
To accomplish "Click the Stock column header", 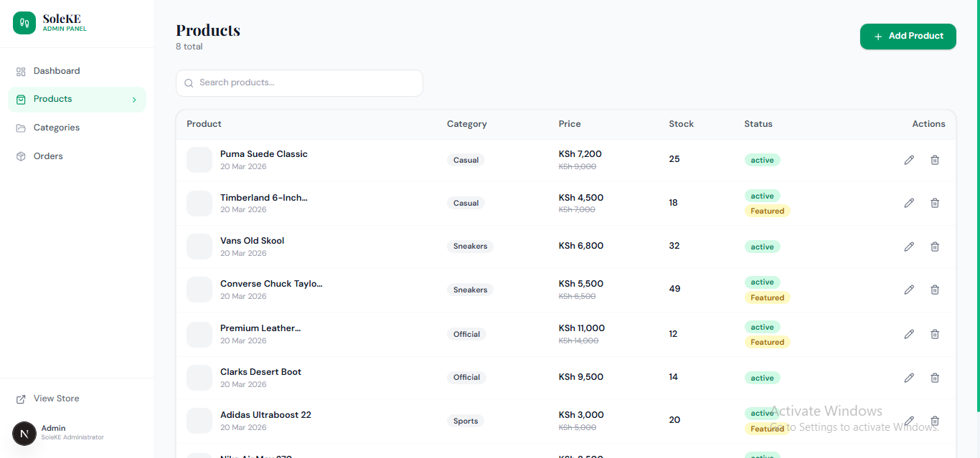I will click(682, 124).
